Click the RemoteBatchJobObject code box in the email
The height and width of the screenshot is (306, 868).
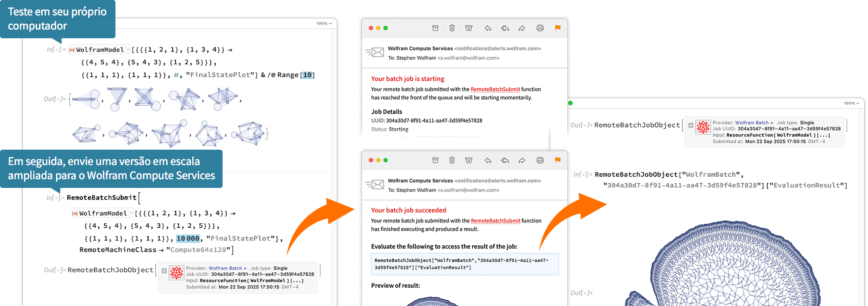click(x=464, y=264)
